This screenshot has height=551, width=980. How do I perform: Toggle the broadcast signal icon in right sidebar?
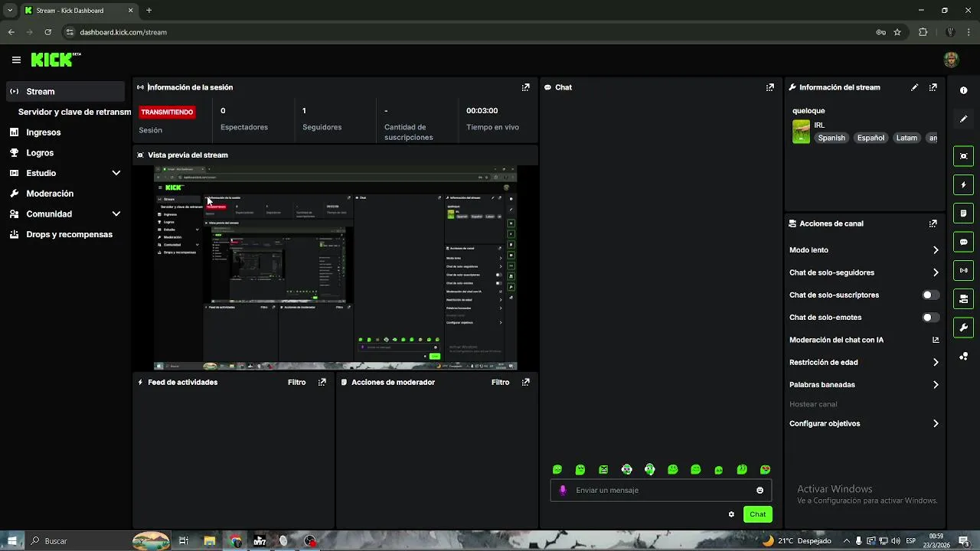964,270
